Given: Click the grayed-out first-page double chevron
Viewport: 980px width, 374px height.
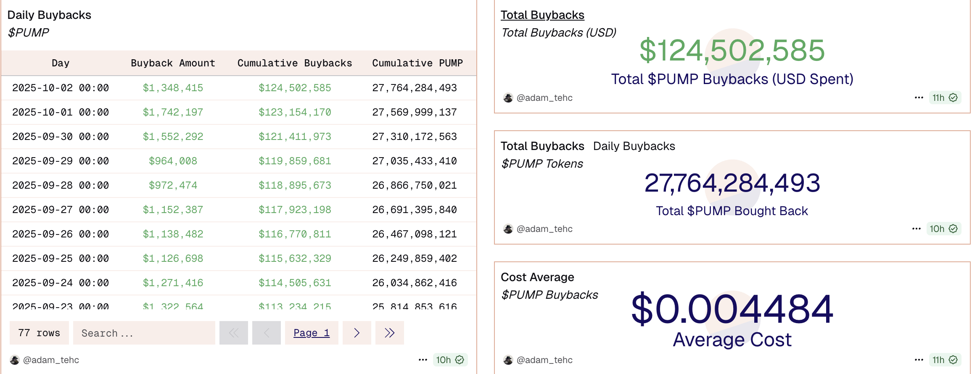Looking at the screenshot, I should pos(234,333).
